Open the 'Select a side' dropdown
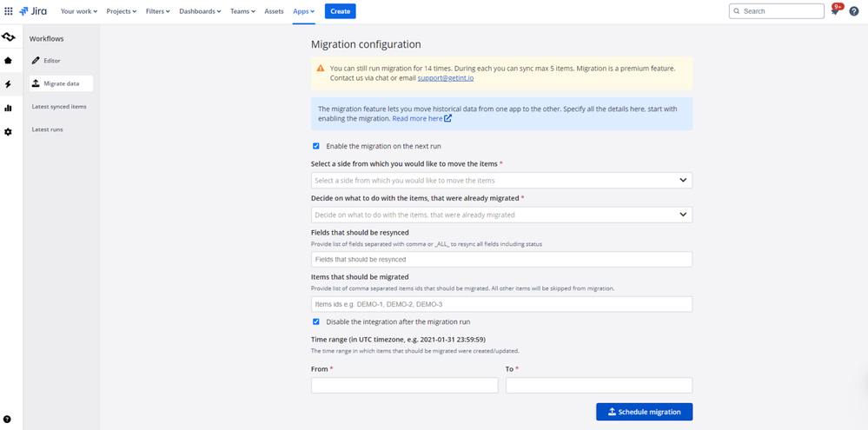868x430 pixels. click(x=501, y=181)
